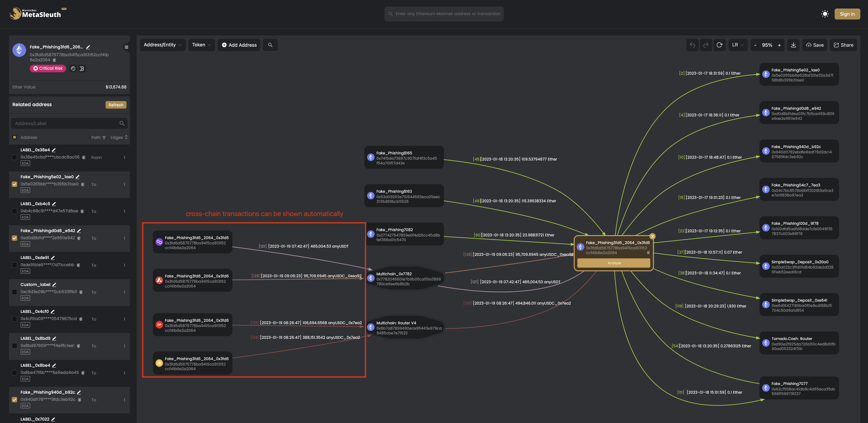
Task: Close the selected Fake_Phishing3fd6 node
Action: coord(652,236)
